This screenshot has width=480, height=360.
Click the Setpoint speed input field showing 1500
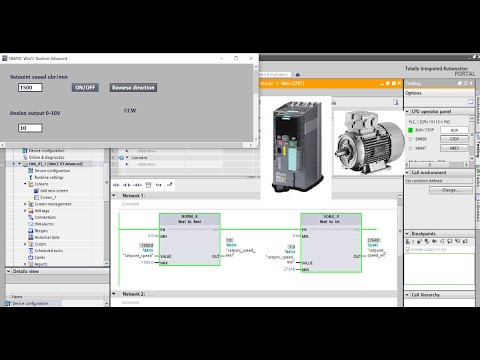coord(30,87)
